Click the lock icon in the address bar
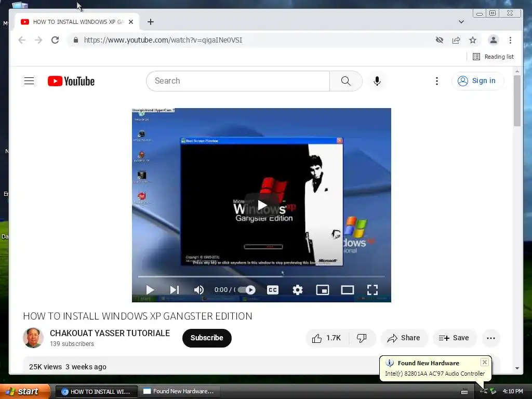Screen dimensions: 532x399 [x=76, y=40]
